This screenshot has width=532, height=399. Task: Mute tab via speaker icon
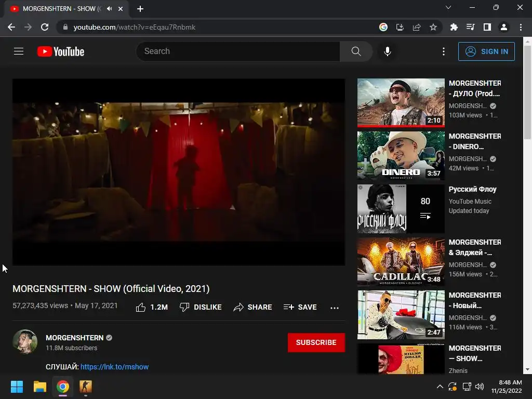click(109, 9)
